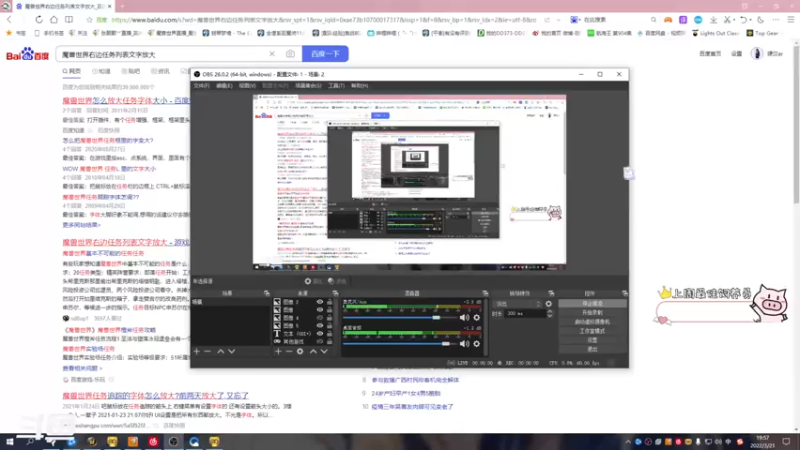Toggle lock on 图像 4 source
The width and height of the screenshot is (800, 450).
tap(330, 318)
